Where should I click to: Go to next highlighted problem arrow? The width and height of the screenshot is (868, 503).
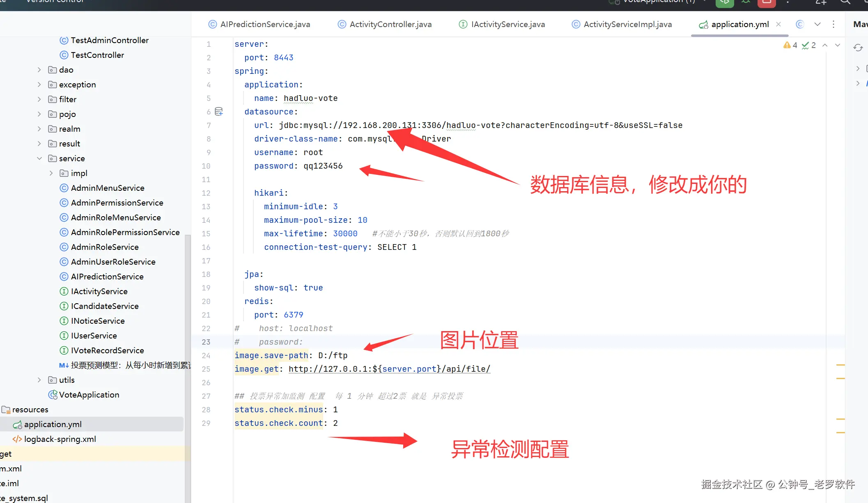(x=838, y=45)
